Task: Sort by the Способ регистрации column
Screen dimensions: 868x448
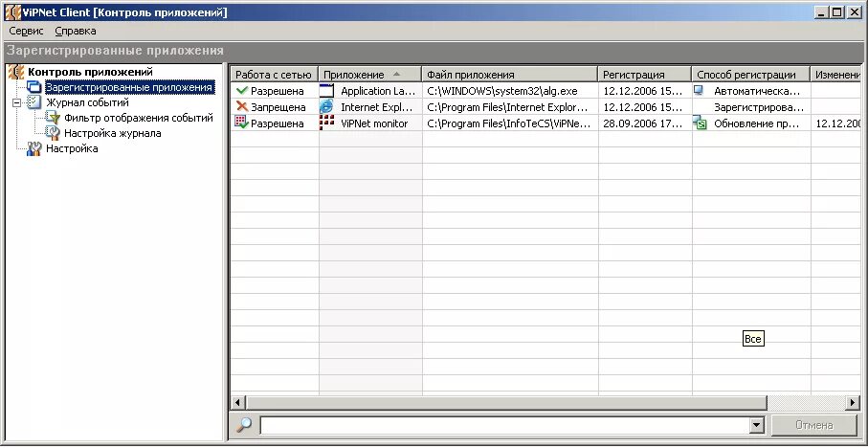Action: (751, 75)
